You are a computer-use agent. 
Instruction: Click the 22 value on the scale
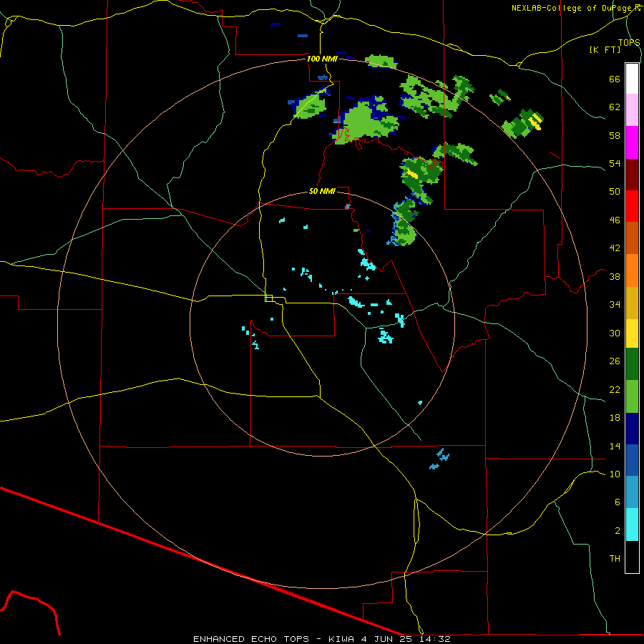(615, 389)
